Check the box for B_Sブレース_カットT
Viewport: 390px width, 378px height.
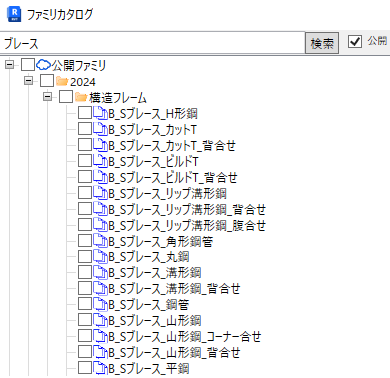coord(85,129)
